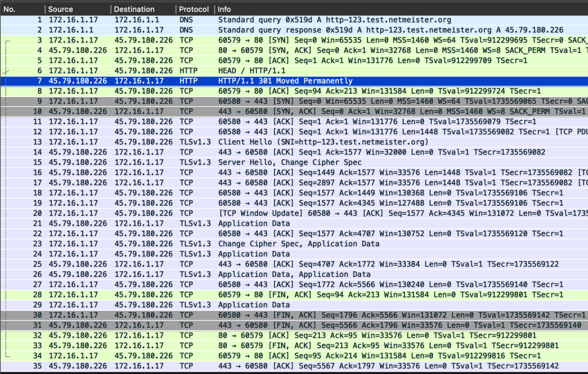Select packet 28 FIN, ACK to port 80
The width and height of the screenshot is (588, 374).
[x=294, y=295]
